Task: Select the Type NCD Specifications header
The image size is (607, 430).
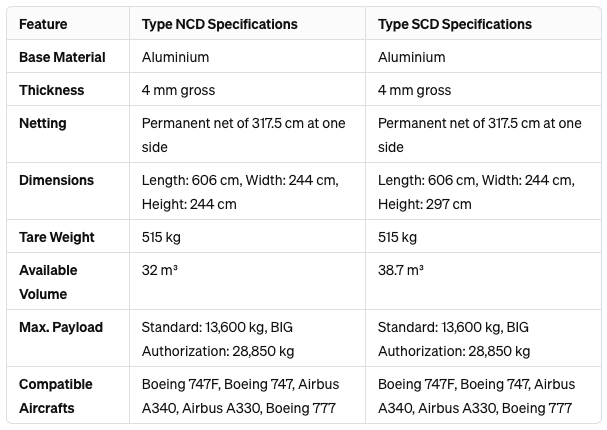Action: click(219, 24)
